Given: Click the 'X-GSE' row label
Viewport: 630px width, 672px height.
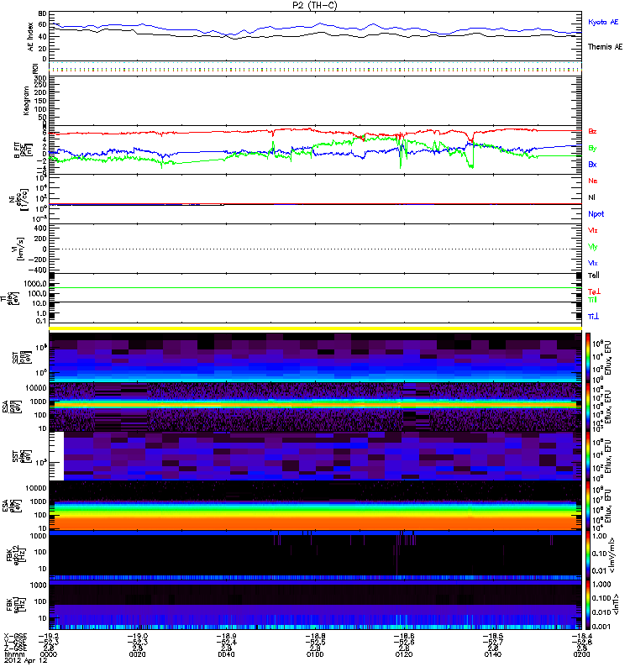Looking at the screenshot, I should click(x=15, y=636).
